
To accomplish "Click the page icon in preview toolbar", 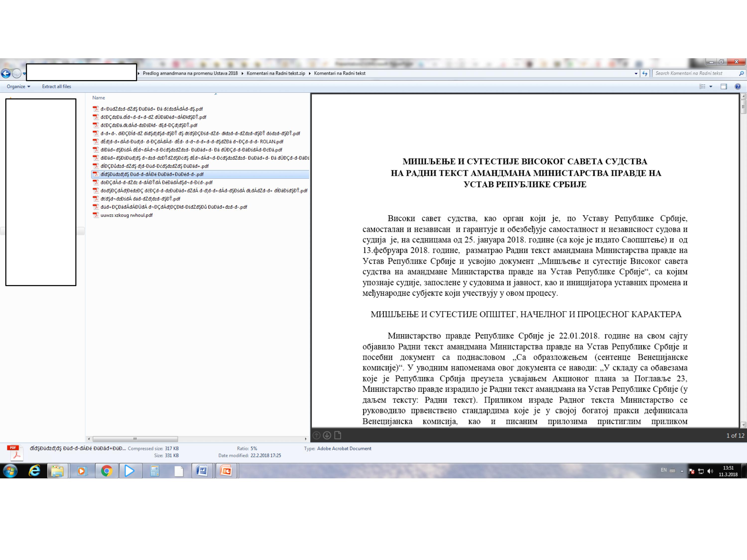I will 337,436.
